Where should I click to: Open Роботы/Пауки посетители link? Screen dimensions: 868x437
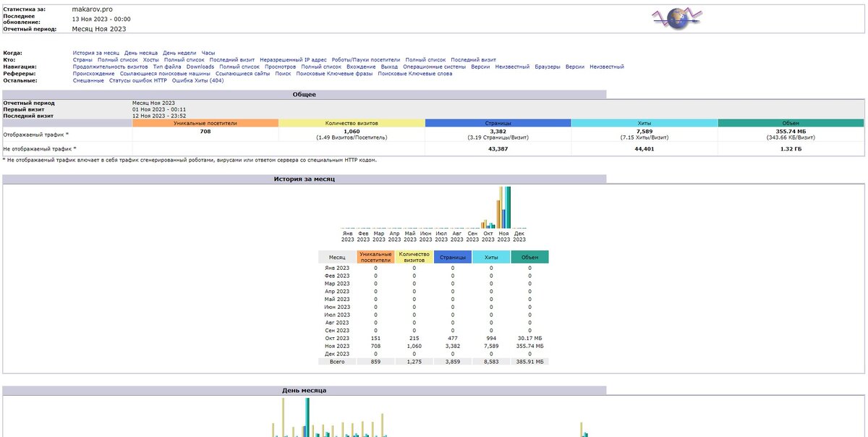tap(366, 60)
